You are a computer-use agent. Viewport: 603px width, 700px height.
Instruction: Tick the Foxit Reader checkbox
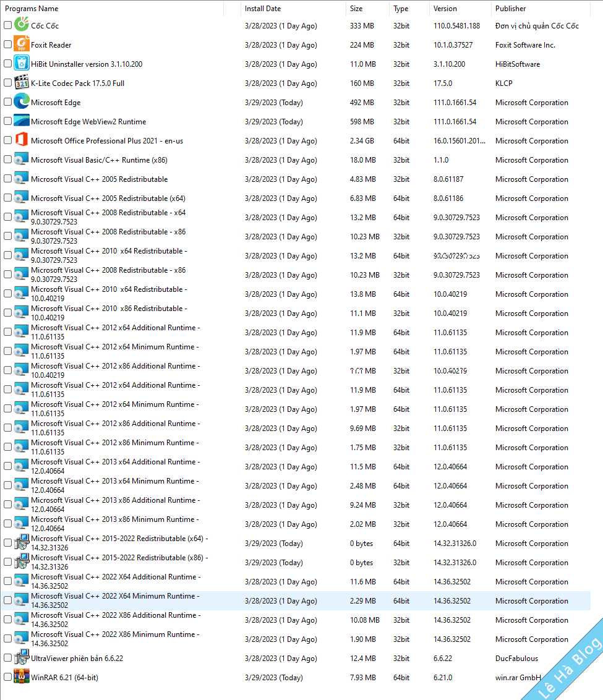click(x=7, y=44)
